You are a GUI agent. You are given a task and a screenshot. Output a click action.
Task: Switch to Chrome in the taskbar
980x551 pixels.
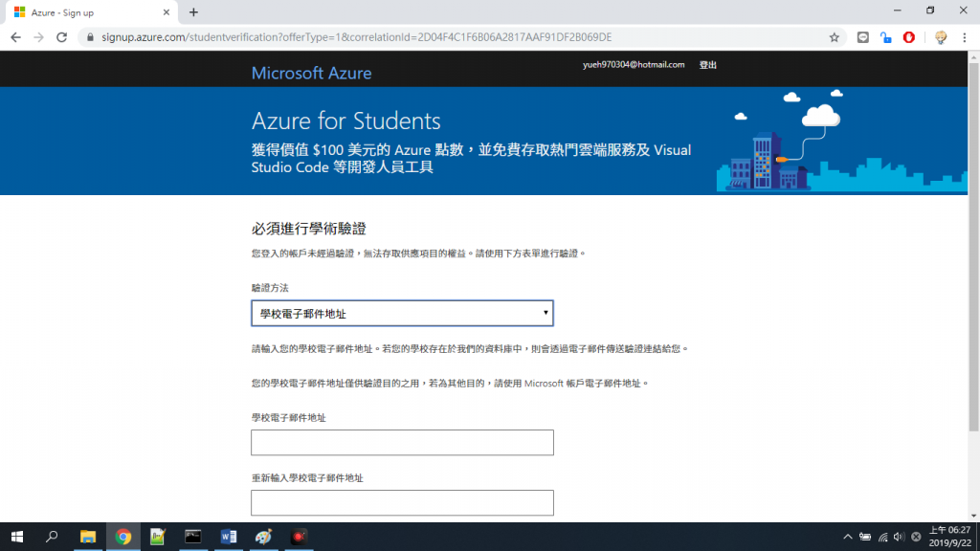click(123, 537)
